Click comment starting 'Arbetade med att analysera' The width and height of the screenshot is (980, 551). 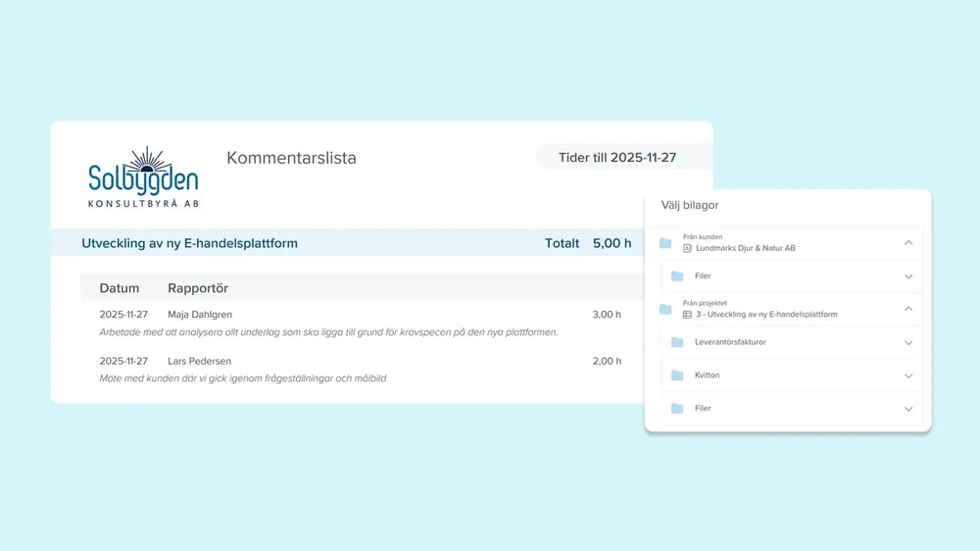point(328,332)
